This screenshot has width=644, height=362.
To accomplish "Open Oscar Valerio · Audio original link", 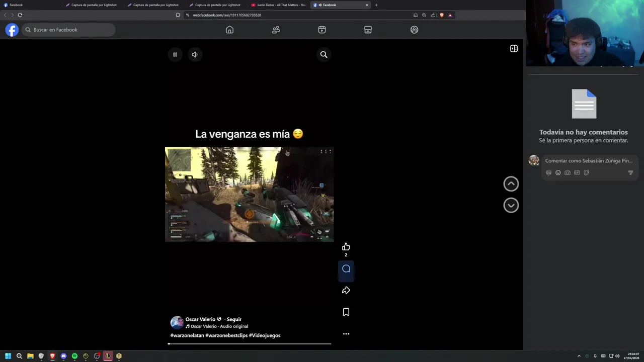I will [217, 326].
